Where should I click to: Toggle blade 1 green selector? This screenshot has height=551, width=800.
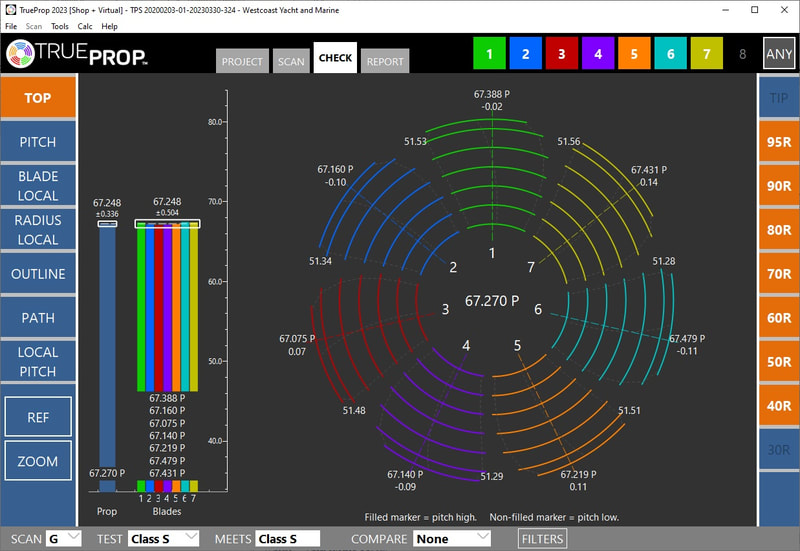click(x=489, y=54)
